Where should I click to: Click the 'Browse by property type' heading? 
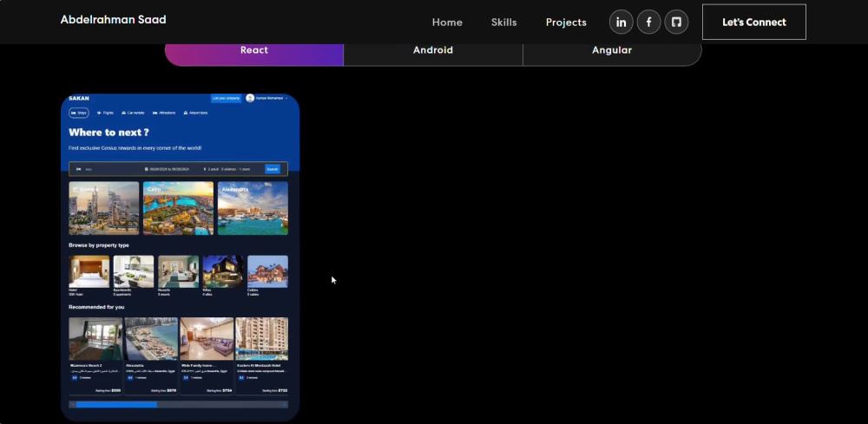tap(99, 245)
